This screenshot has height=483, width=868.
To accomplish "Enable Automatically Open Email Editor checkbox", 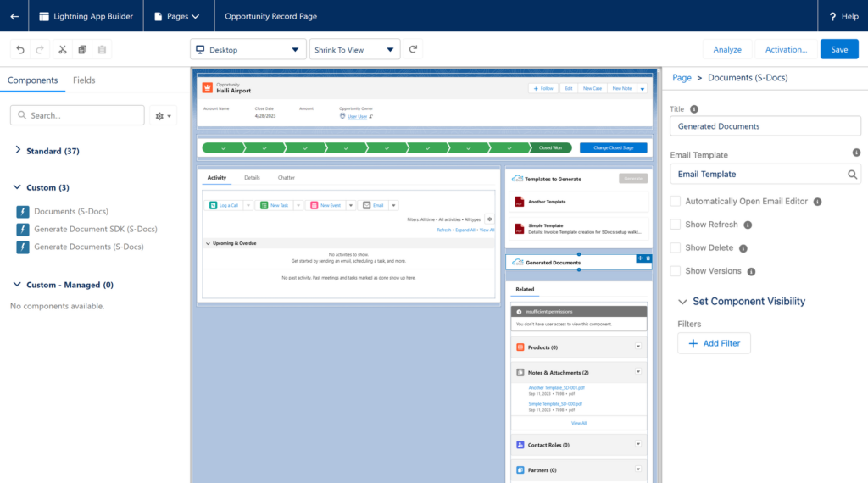I will tap(676, 202).
